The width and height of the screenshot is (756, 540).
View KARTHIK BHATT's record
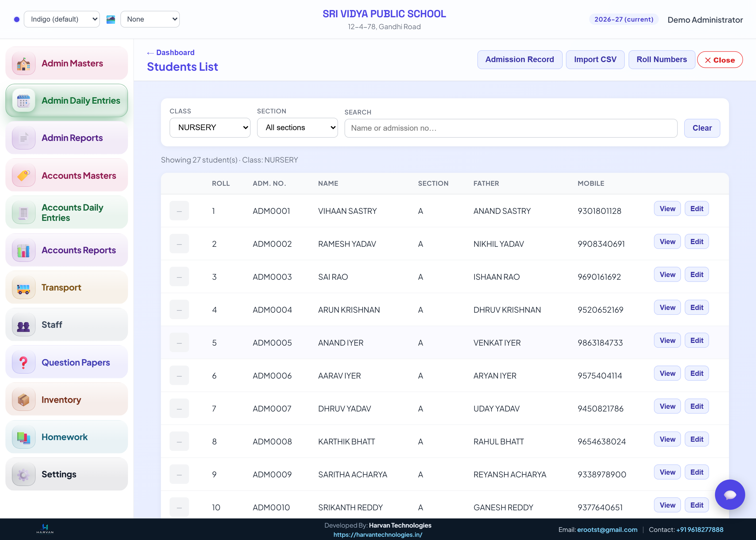point(667,439)
